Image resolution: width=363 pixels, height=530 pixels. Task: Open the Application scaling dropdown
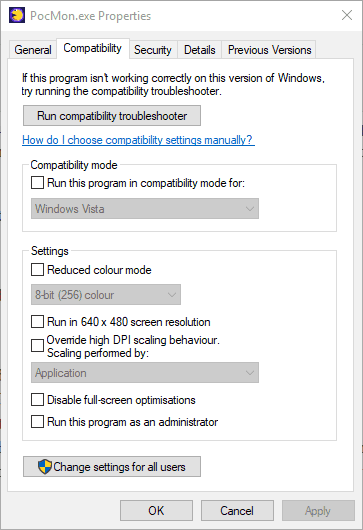(x=145, y=372)
